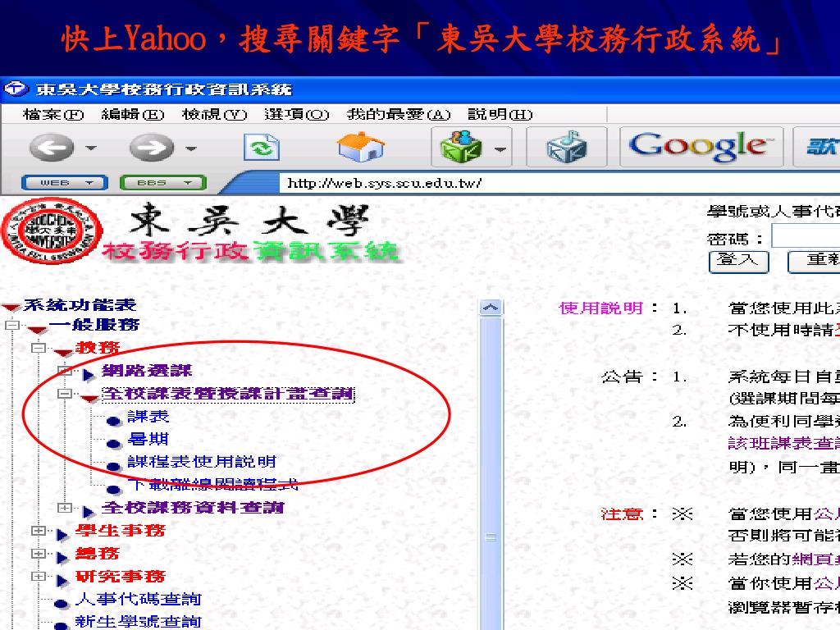This screenshot has height=630, width=840.
Task: Open the 暑期 link in the tree
Action: pyautogui.click(x=148, y=440)
